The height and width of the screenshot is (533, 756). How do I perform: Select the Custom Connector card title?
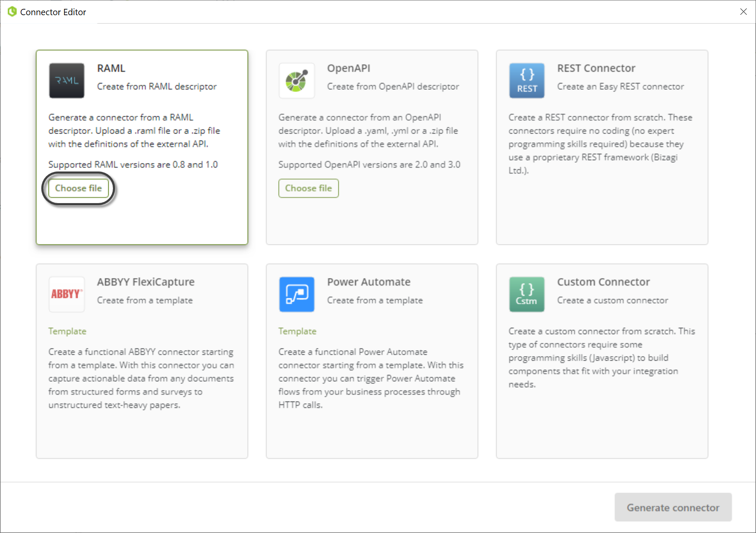click(x=603, y=282)
